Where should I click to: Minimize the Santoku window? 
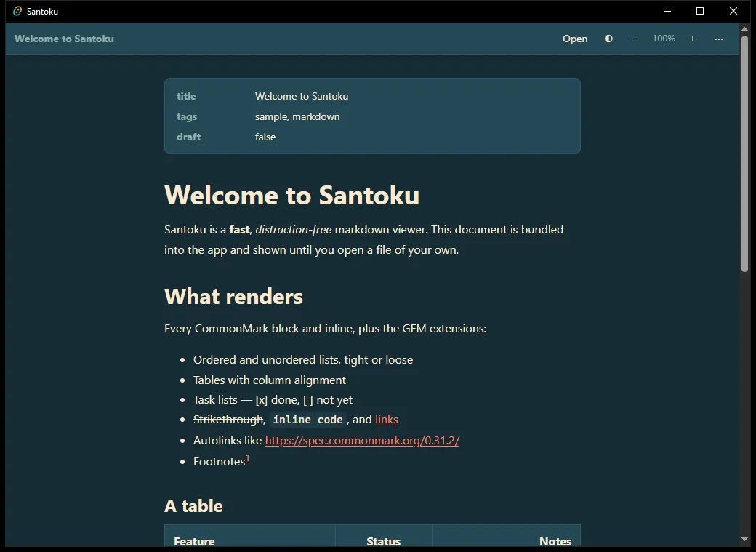667,11
